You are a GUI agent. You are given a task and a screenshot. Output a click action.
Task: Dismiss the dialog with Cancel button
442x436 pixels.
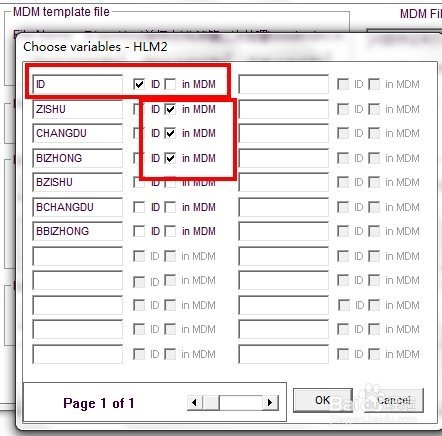coord(394,400)
